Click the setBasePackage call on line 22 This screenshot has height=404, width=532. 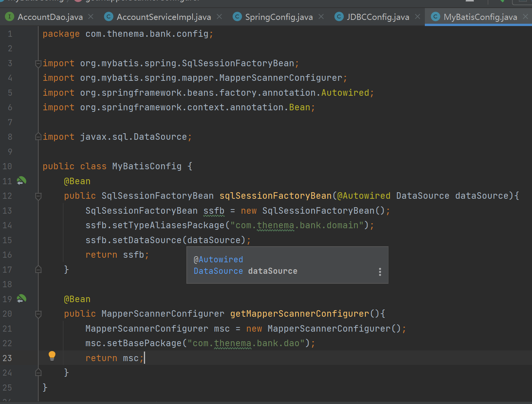[x=144, y=343]
